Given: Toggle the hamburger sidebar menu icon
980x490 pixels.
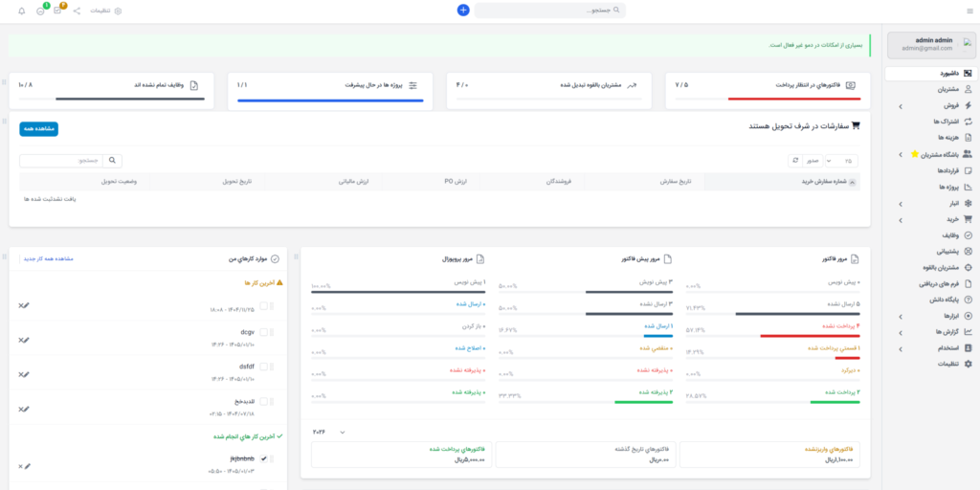Looking at the screenshot, I should (x=969, y=11).
